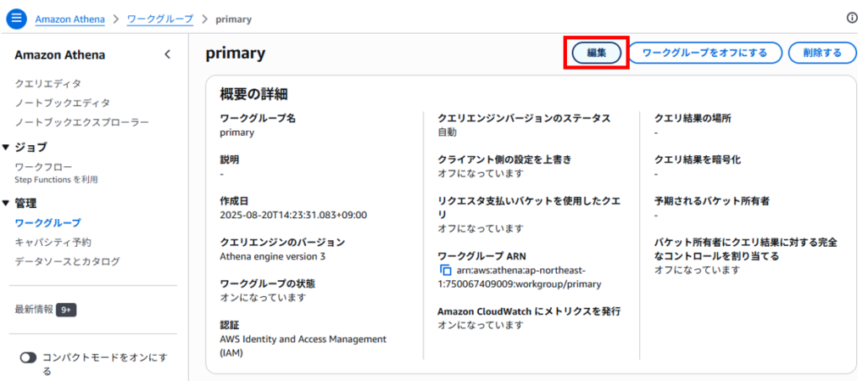Click the Amazon Athena sidebar title
Viewport: 868px width, 381px height.
60,55
